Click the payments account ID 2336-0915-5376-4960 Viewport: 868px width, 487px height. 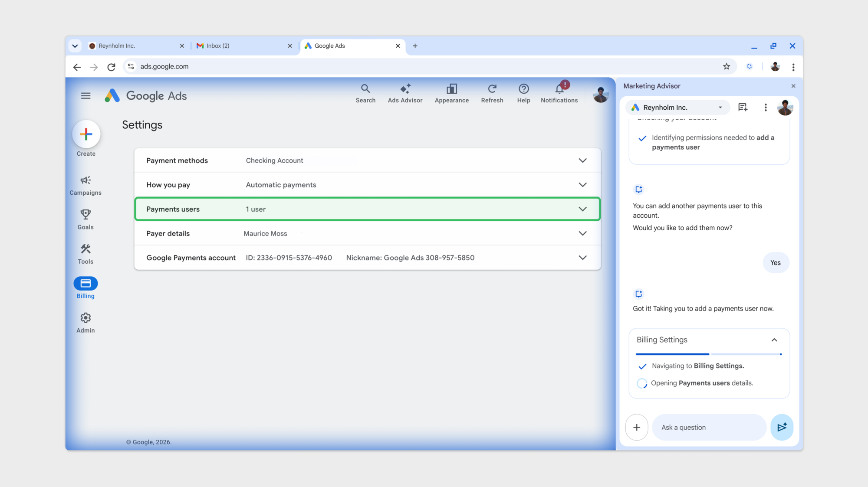[x=289, y=258]
